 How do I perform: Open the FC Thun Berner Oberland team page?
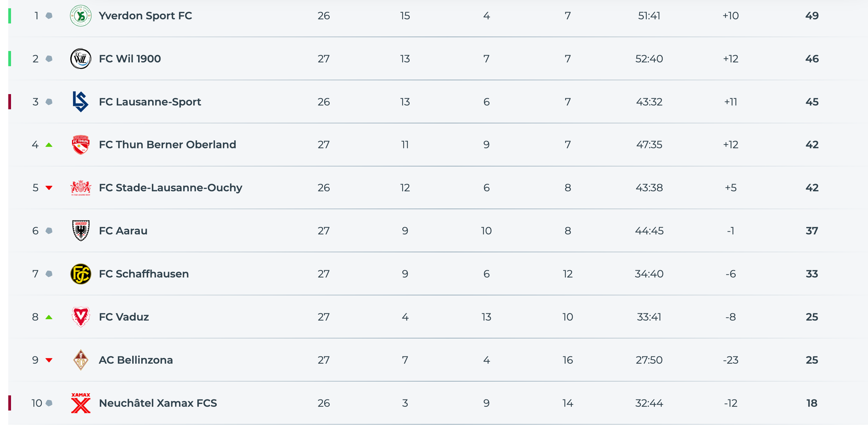click(167, 145)
